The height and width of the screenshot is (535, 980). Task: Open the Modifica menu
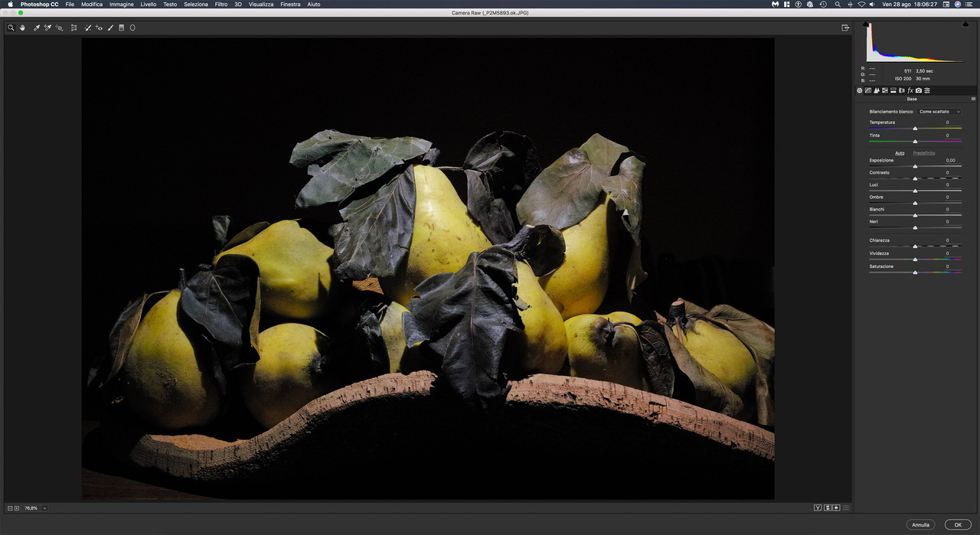tap(92, 4)
